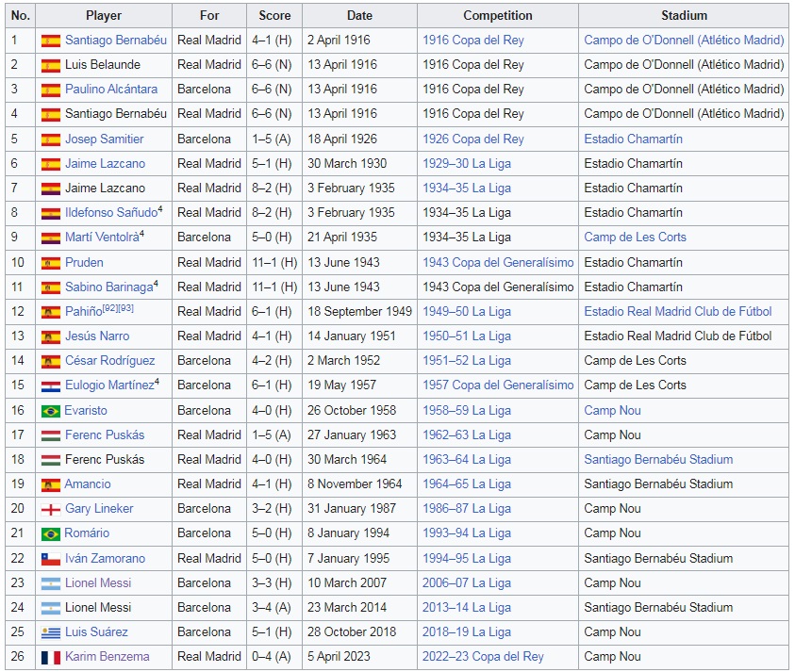795x672 pixels.
Task: Click the Spain flag next to Paulino Alcántara
Action: [51, 90]
